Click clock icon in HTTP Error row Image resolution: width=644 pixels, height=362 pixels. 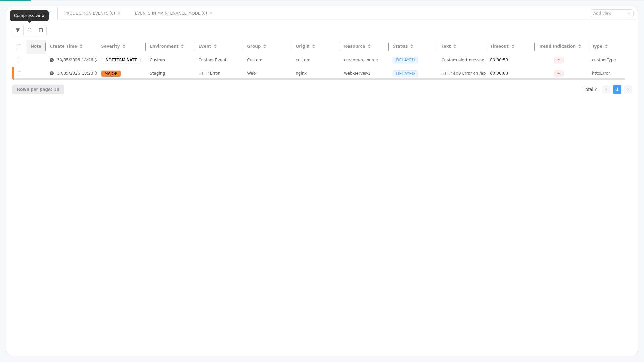(x=52, y=73)
